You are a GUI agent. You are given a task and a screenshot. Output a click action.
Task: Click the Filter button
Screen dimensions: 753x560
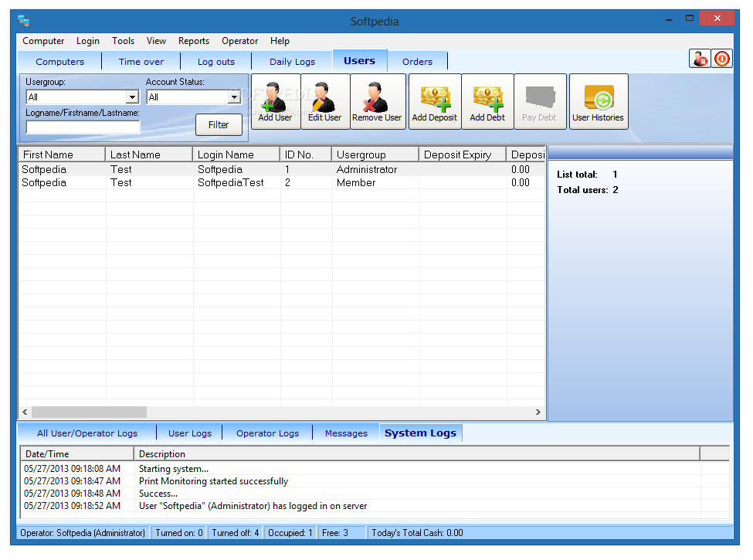click(219, 125)
